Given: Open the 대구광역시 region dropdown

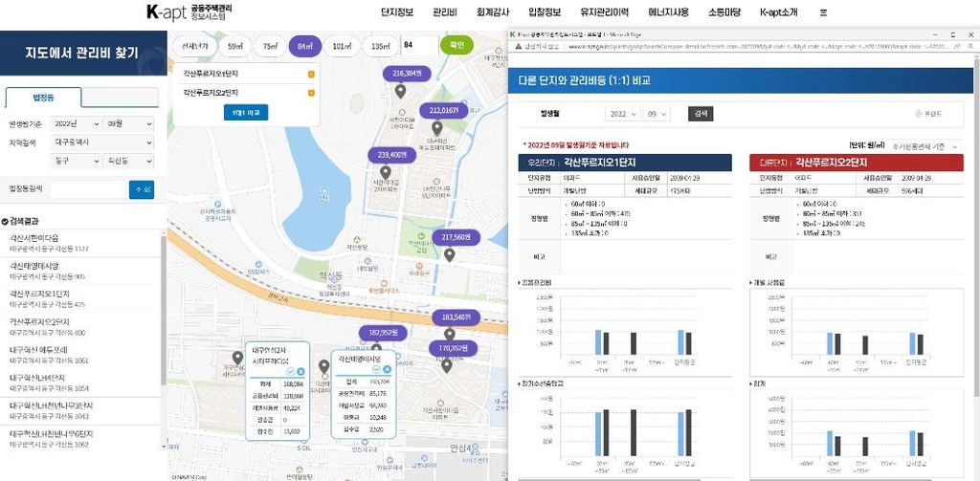Looking at the screenshot, I should click(77, 142).
